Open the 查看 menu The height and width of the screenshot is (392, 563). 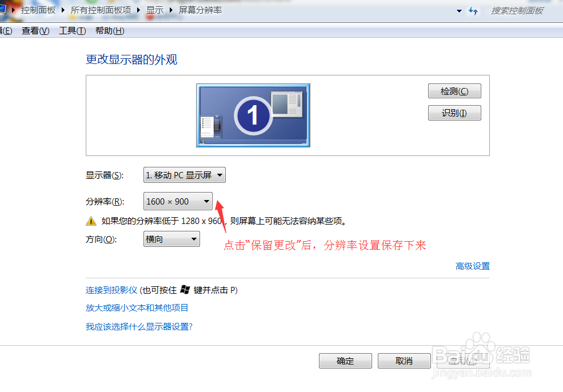click(x=34, y=30)
